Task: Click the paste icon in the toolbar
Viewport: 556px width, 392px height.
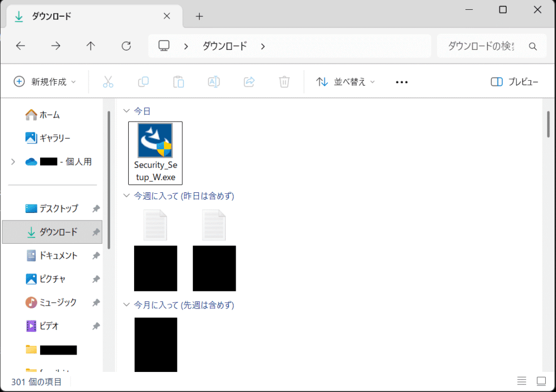Action: pyautogui.click(x=178, y=81)
